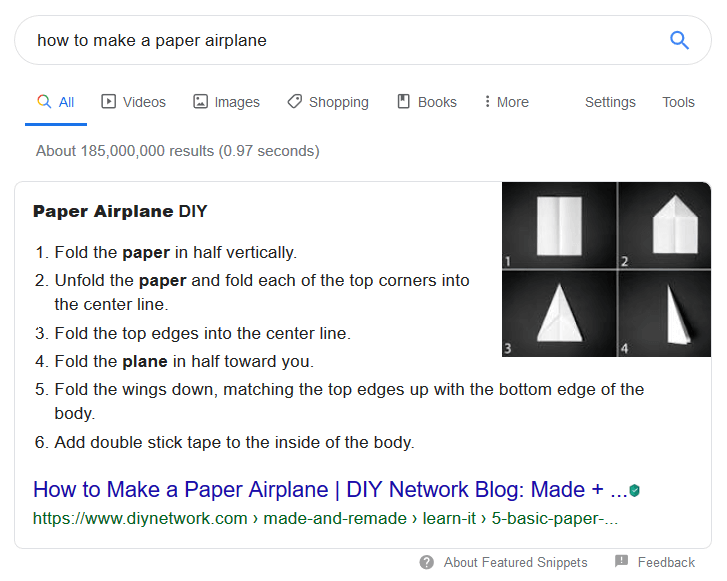Open the More three-dot menu
Image resolution: width=727 pixels, height=581 pixels.
click(x=506, y=102)
